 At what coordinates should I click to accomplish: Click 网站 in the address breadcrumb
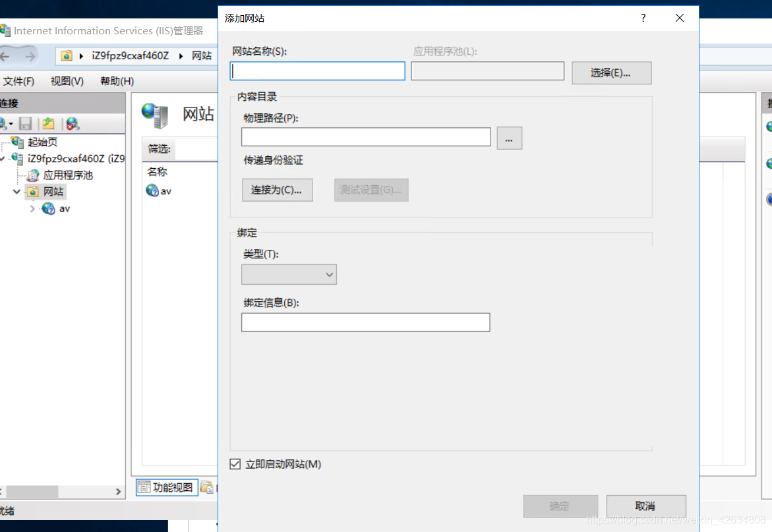(x=202, y=55)
